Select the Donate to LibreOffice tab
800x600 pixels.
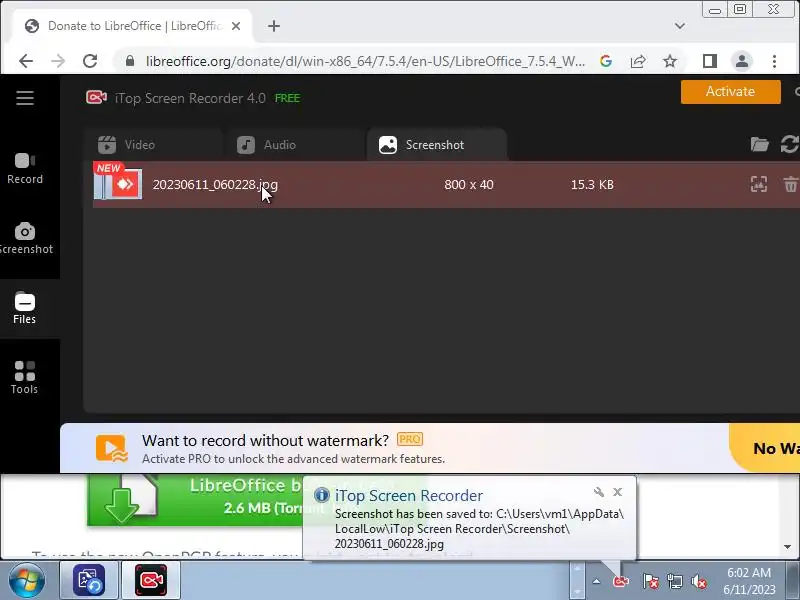click(132, 26)
